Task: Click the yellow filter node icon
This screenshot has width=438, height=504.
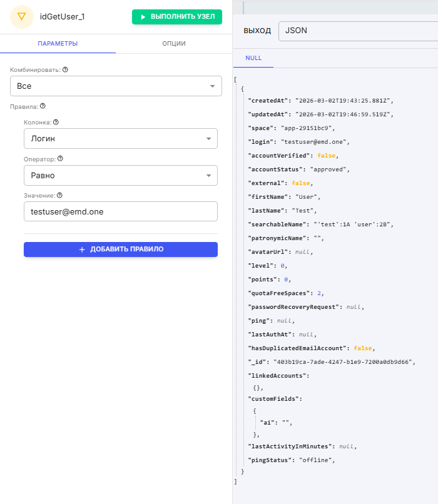Action: (x=23, y=17)
